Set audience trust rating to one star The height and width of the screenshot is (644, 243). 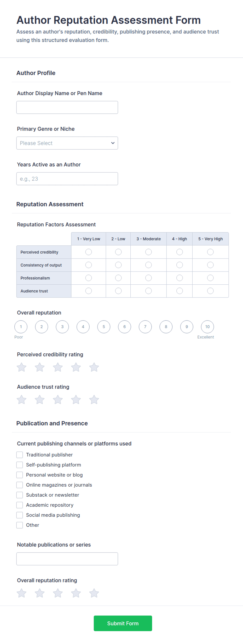point(21,400)
